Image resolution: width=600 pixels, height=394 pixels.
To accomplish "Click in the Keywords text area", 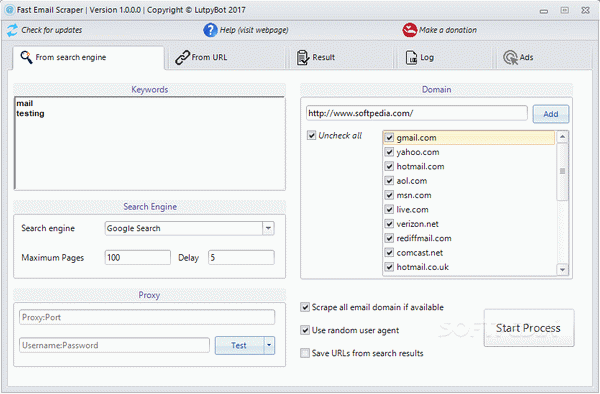I will (x=150, y=143).
